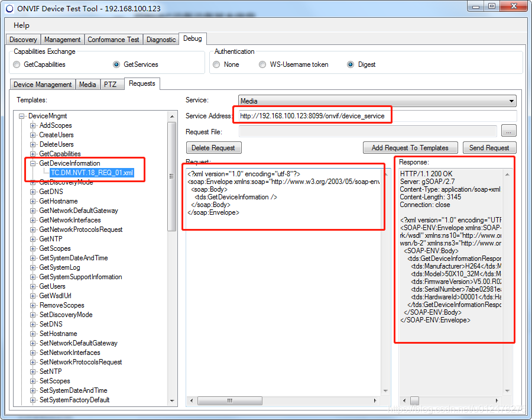The width and height of the screenshot is (532, 420).
Task: Collapse the DeviceMngmt tree node
Action: pos(22,116)
